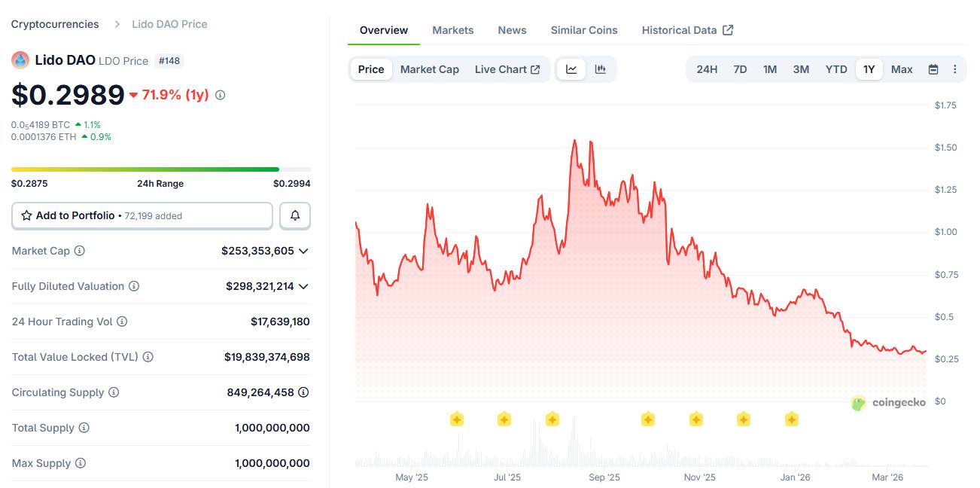Open the News tab
This screenshot has width=980, height=488.
[512, 29]
